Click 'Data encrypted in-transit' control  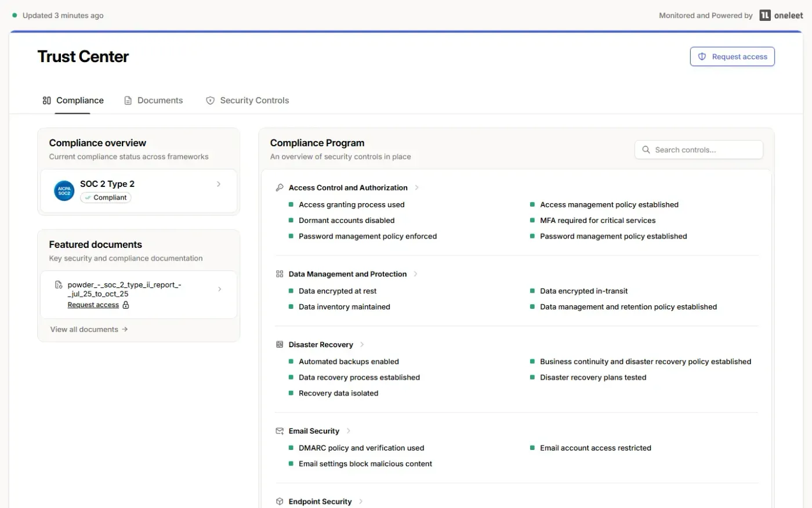click(583, 291)
